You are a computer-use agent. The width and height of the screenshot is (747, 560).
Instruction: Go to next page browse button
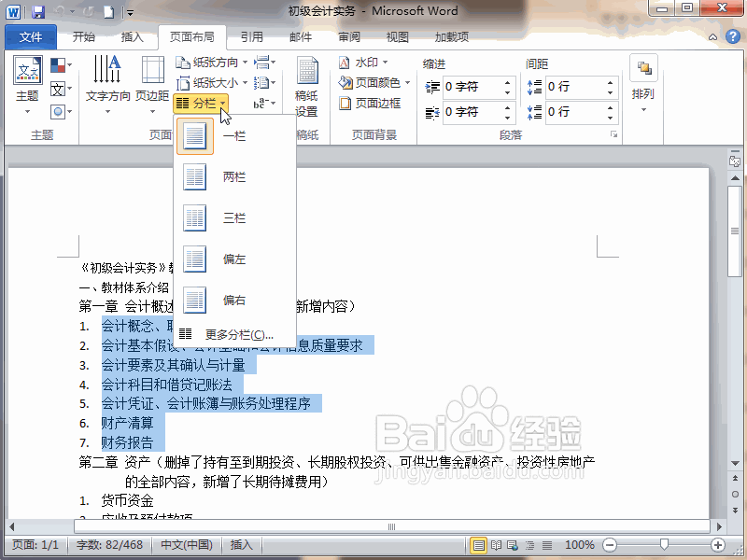pyautogui.click(x=735, y=510)
